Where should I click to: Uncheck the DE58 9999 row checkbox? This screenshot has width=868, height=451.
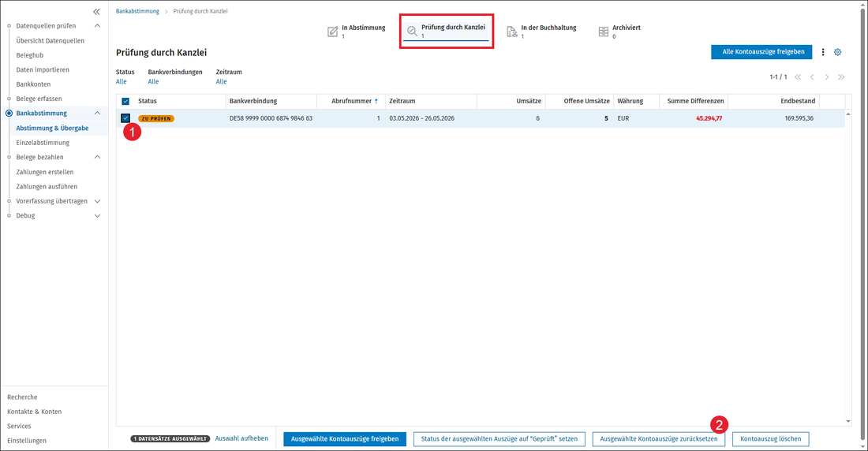tap(125, 118)
